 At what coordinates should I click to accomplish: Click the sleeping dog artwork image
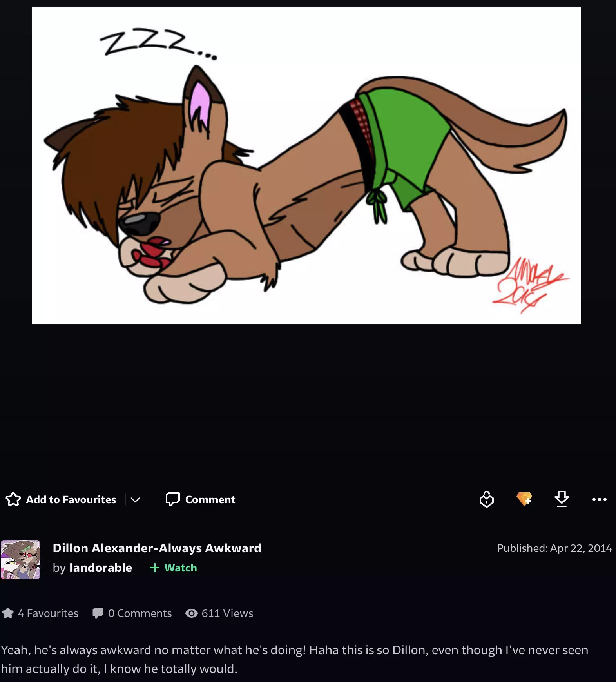pyautogui.click(x=306, y=165)
